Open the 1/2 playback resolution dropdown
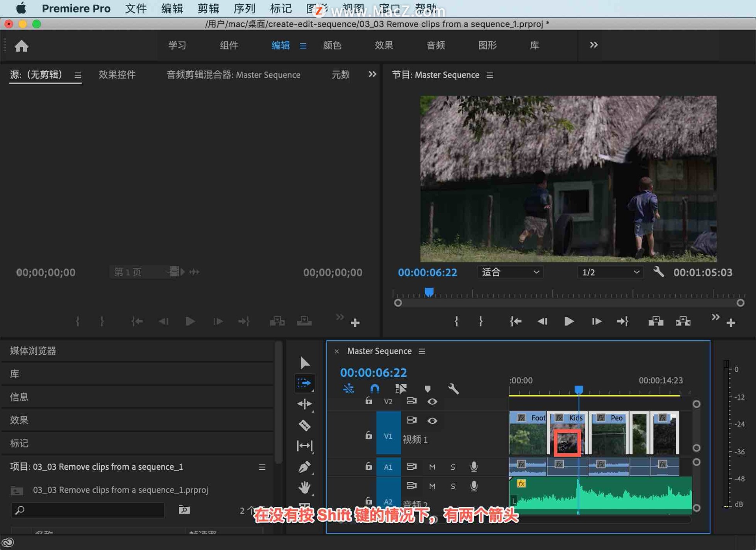 coord(610,272)
